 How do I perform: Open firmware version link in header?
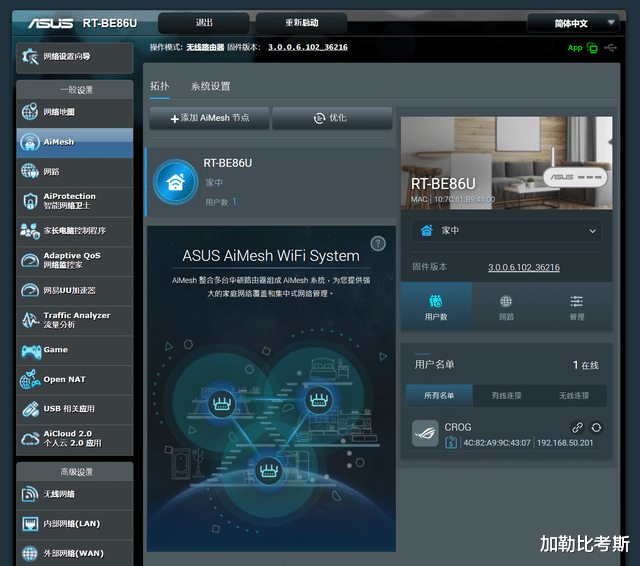coord(308,47)
